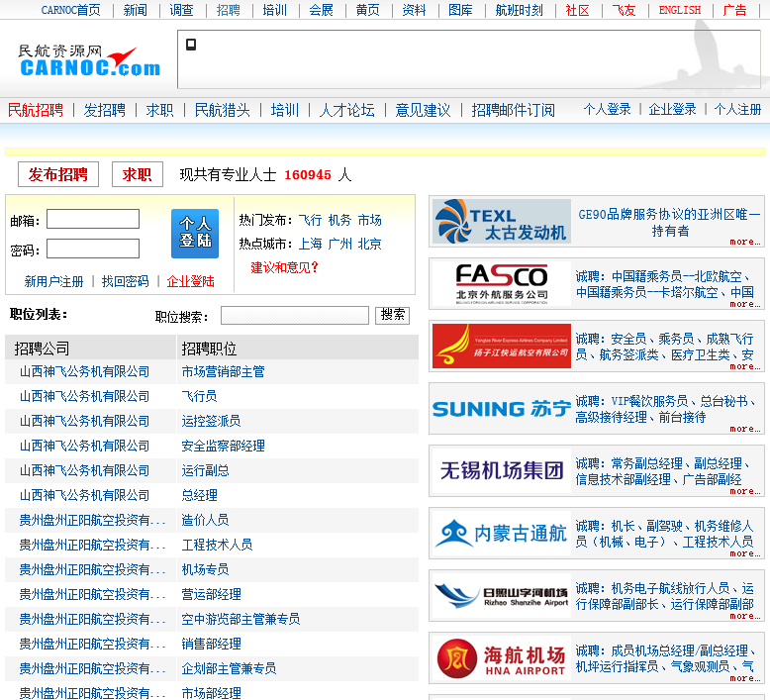This screenshot has height=700, width=770.
Task: Click the 搜索 search button
Action: 392,315
